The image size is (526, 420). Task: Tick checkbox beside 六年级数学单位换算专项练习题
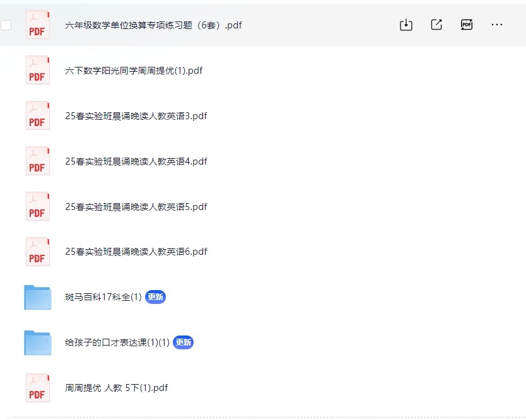click(x=6, y=25)
